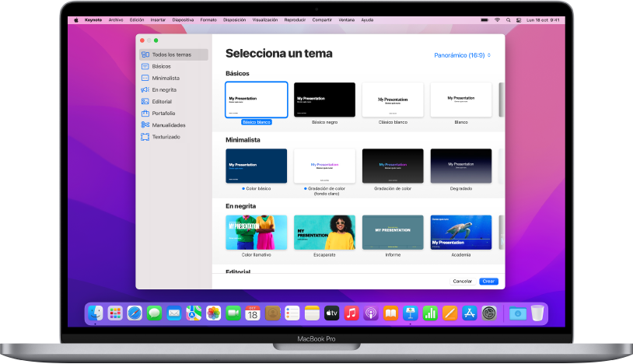633x364 pixels.
Task: Open Books in the Dock
Action: [x=390, y=313]
